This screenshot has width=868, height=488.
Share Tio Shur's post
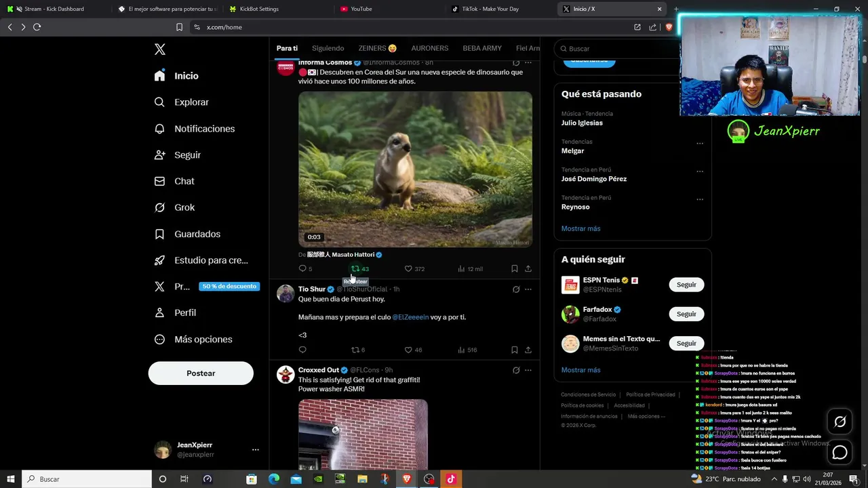click(x=528, y=350)
